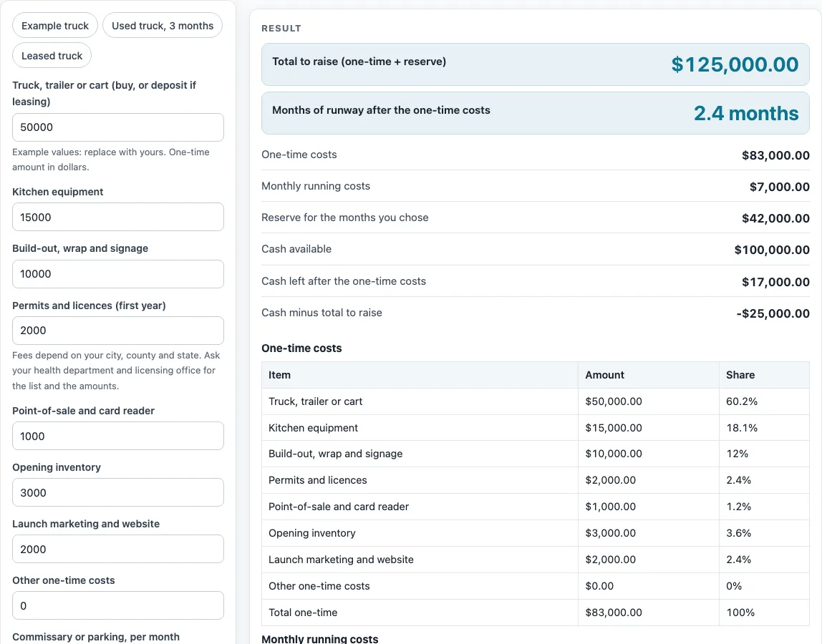
Task: Click the Total to raise (one-time + reserve) label
Action: pyautogui.click(x=359, y=62)
